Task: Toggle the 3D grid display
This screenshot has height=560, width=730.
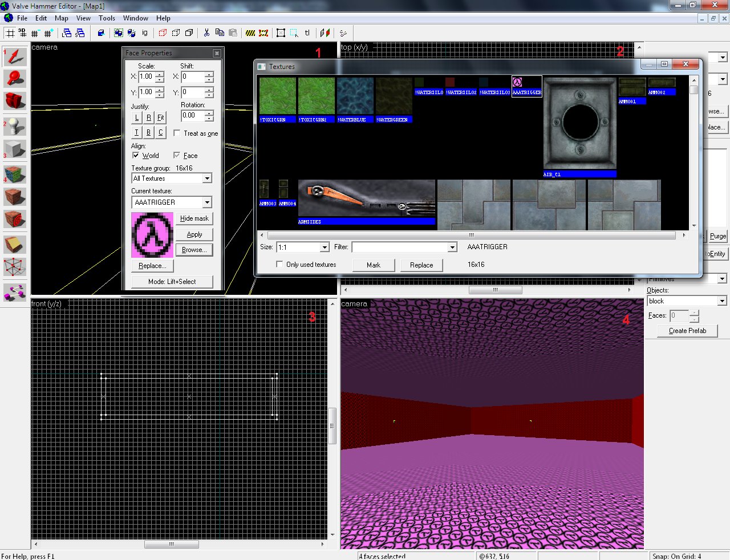Action: [x=22, y=33]
